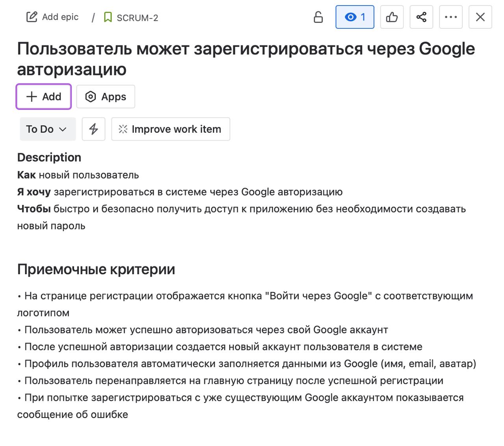
Task: Click the Improve work item button
Action: coord(170,129)
